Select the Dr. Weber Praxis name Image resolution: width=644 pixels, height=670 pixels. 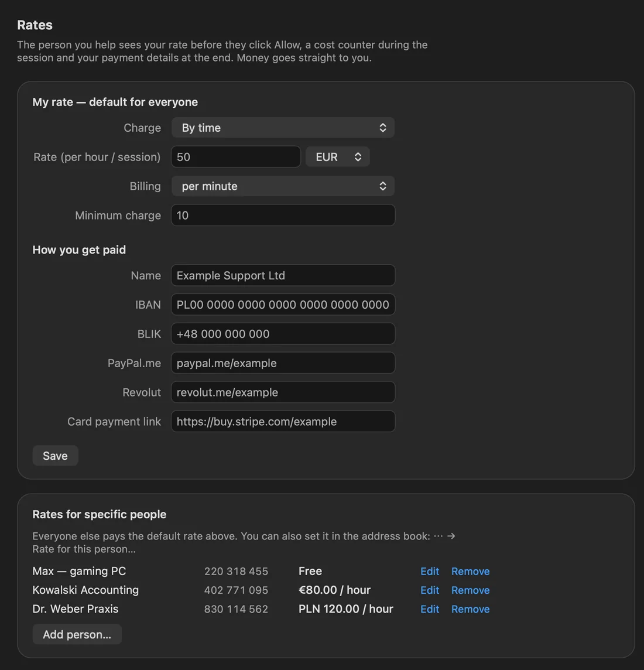coord(75,609)
